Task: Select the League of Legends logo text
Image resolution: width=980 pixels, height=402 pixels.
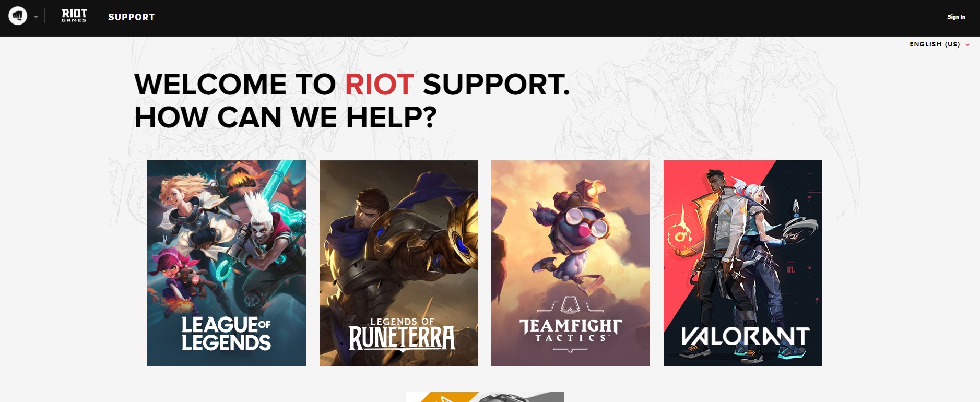Action: coord(226,334)
